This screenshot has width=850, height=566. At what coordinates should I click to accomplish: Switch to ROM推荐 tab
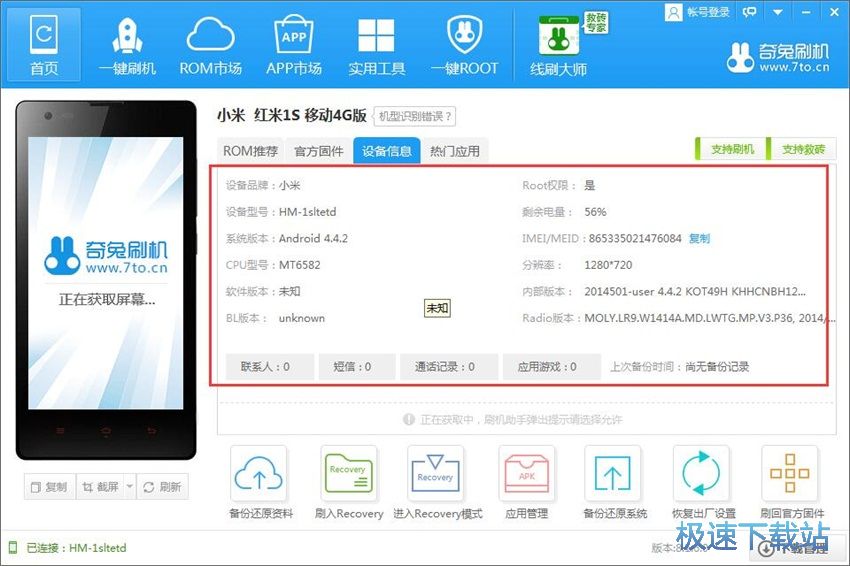click(x=250, y=151)
